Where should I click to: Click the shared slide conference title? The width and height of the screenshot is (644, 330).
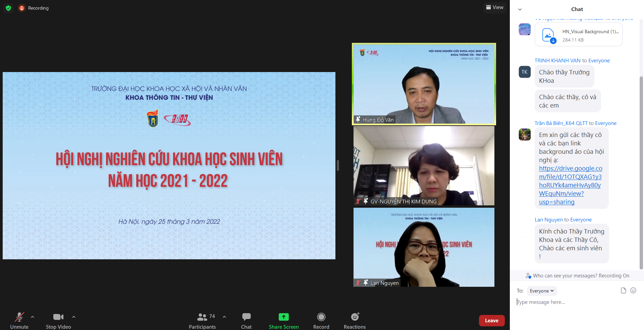click(x=169, y=170)
